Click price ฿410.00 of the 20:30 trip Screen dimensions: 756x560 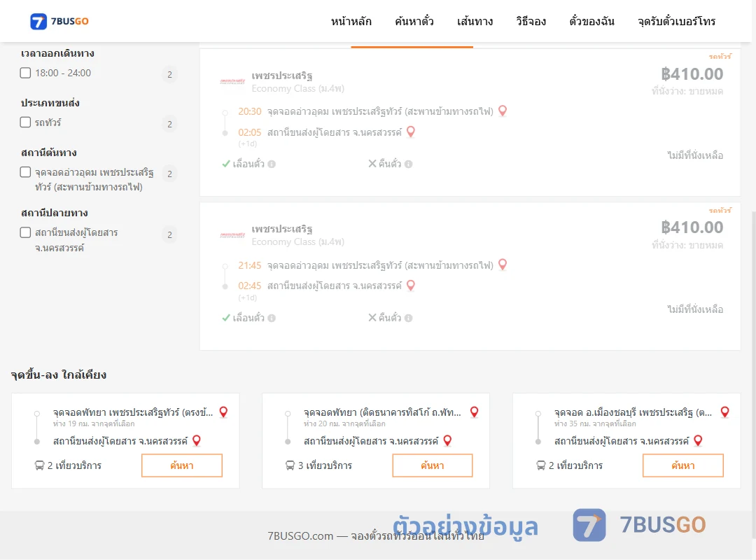692,73
